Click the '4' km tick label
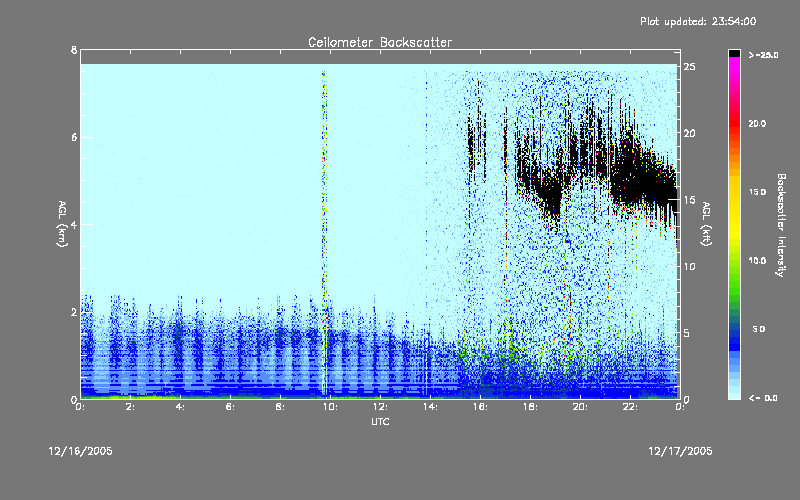Image resolution: width=800 pixels, height=500 pixels. [74, 224]
